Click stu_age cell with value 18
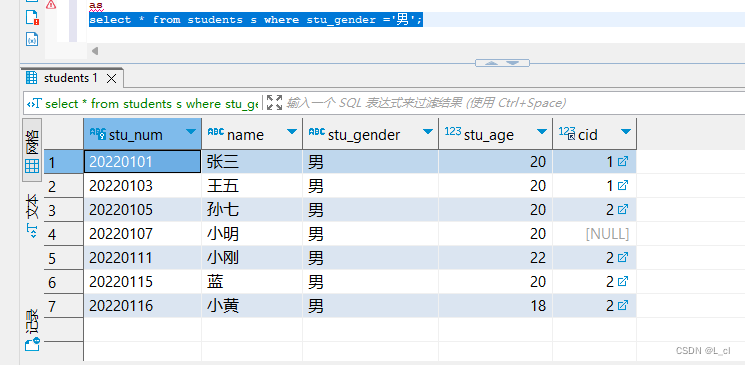 [x=496, y=306]
